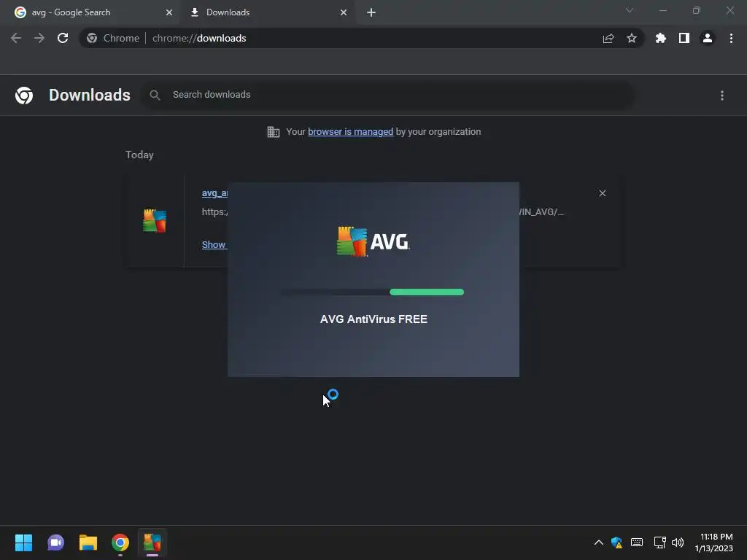Image resolution: width=747 pixels, height=560 pixels.
Task: Open a new browser tab
Action: point(371,12)
